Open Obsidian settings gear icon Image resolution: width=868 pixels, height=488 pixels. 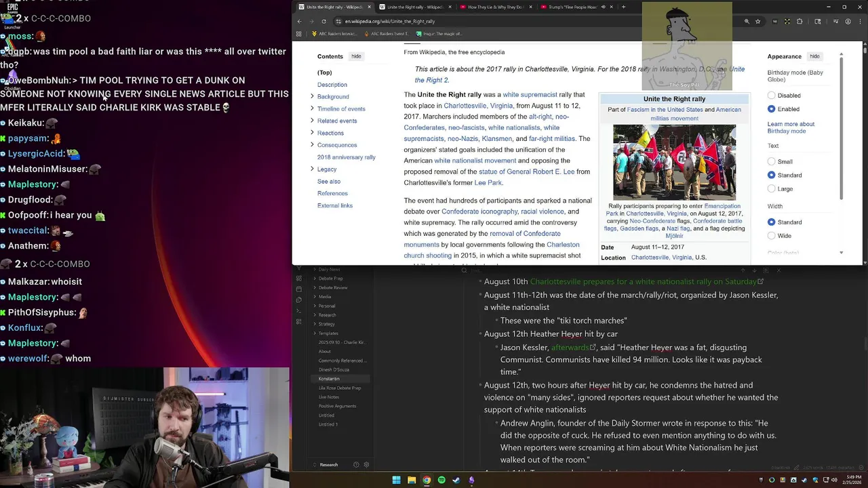click(x=366, y=465)
